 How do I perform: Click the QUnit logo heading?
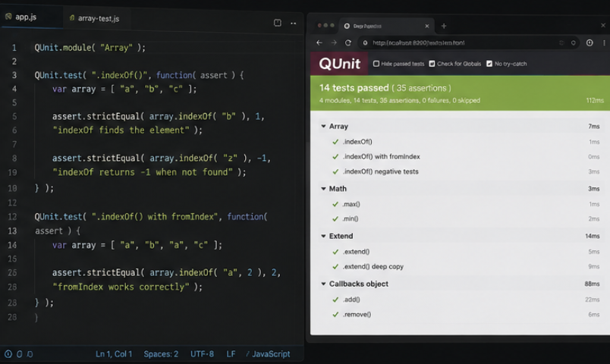[x=340, y=64]
